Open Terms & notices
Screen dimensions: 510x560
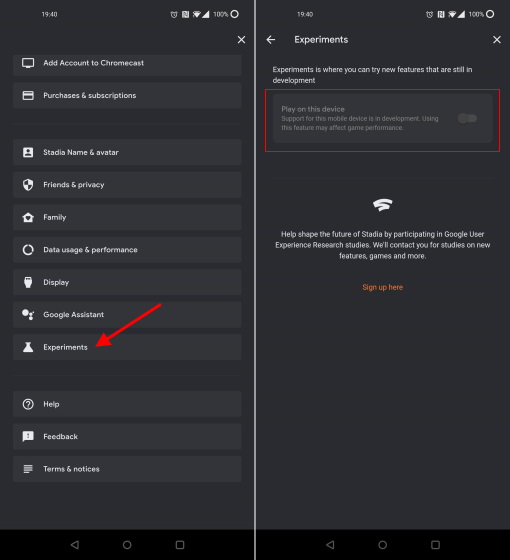(x=127, y=469)
